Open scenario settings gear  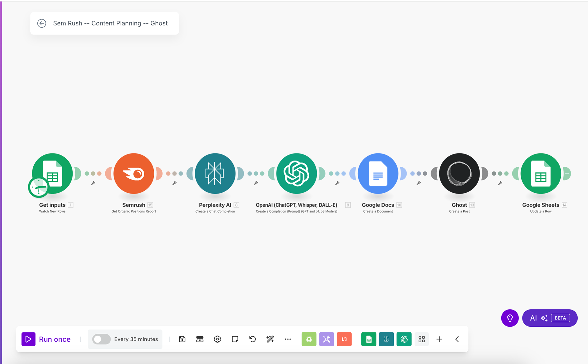pos(217,339)
